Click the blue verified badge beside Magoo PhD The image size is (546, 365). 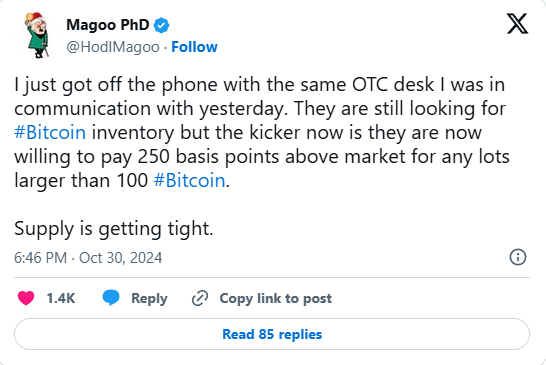[161, 25]
